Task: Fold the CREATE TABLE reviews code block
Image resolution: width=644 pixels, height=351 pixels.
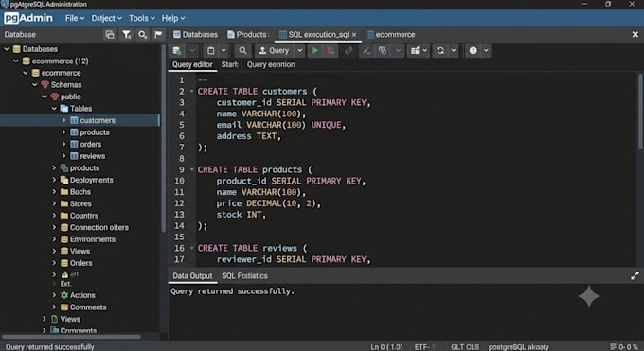Action: (192, 248)
